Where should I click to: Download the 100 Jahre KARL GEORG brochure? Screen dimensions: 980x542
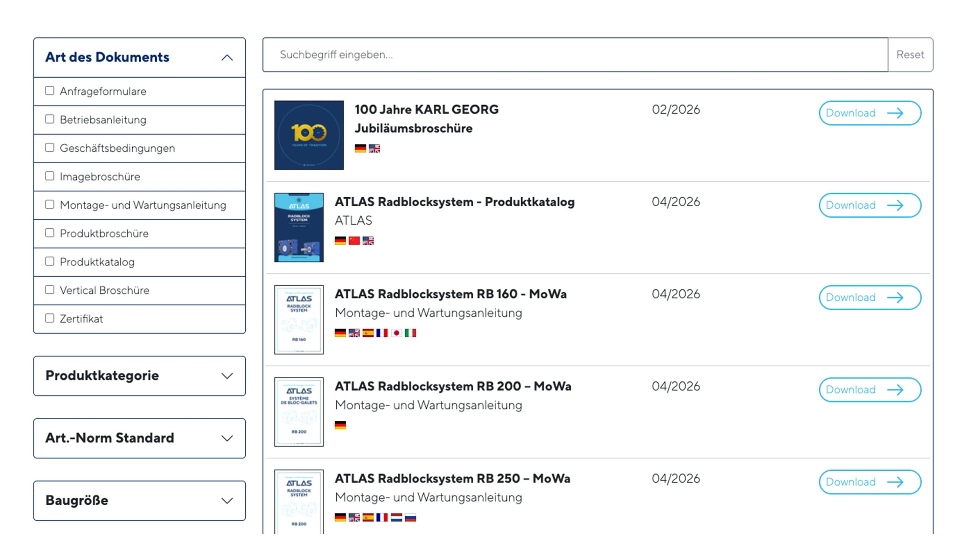(870, 113)
